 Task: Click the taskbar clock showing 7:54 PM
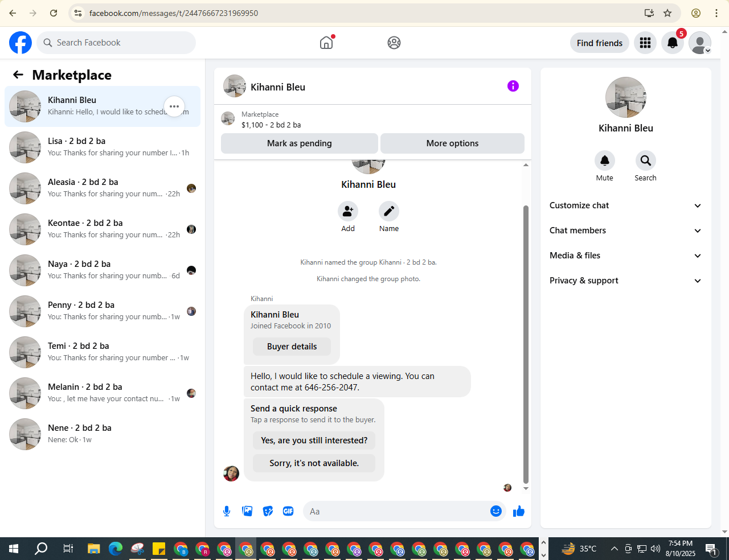click(681, 549)
